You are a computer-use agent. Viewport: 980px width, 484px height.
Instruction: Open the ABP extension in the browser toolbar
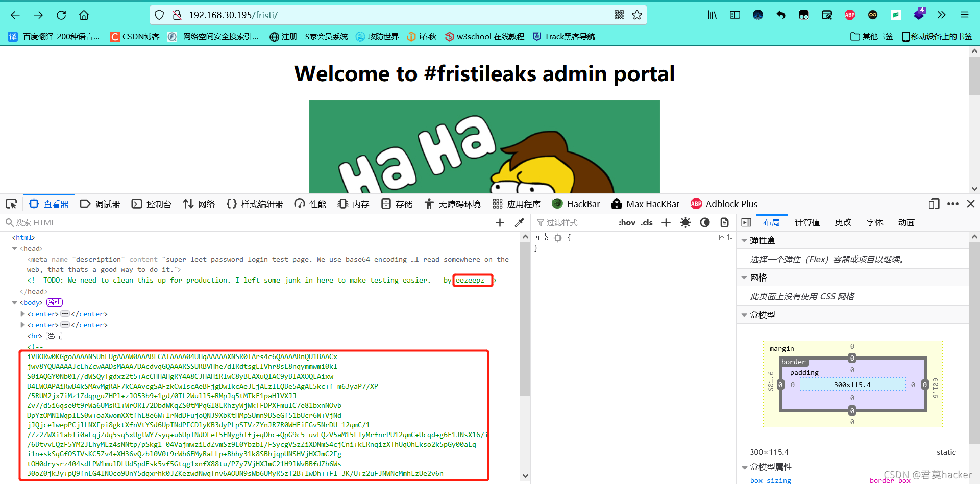point(850,15)
